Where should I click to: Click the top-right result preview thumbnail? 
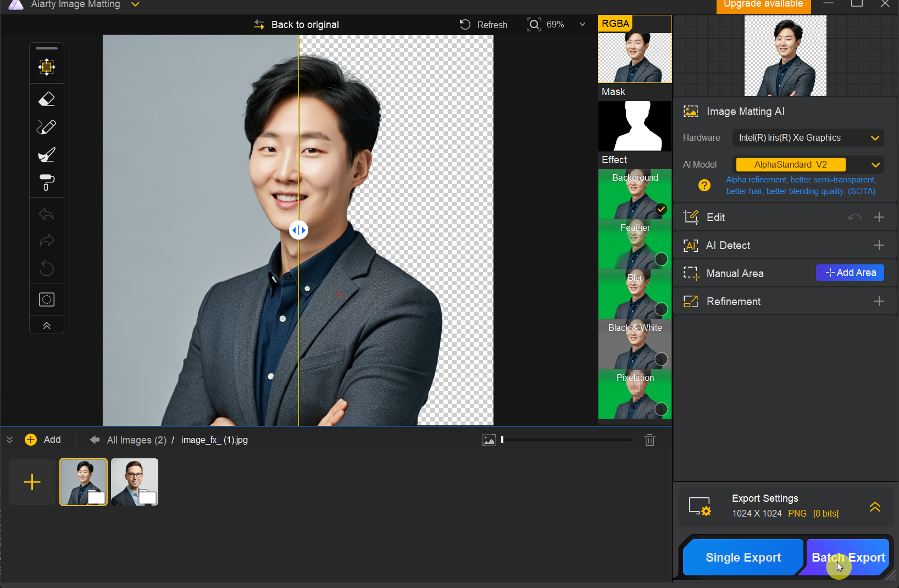785,56
